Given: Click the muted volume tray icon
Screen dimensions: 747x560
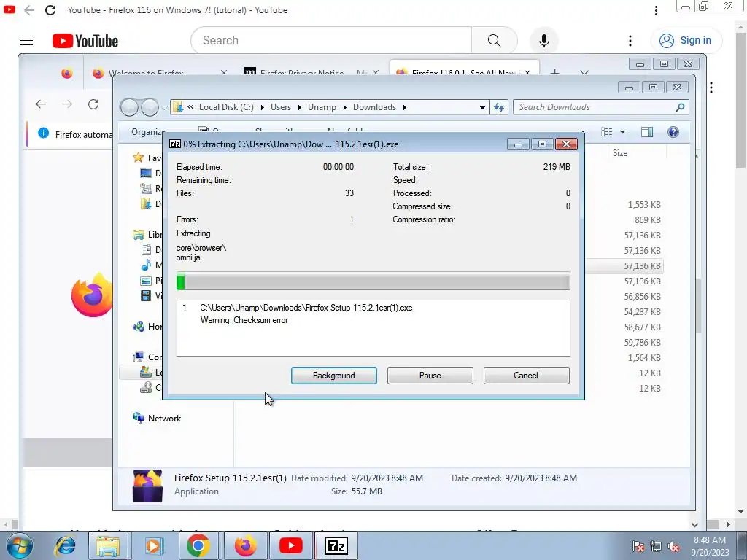Looking at the screenshot, I should [673, 547].
